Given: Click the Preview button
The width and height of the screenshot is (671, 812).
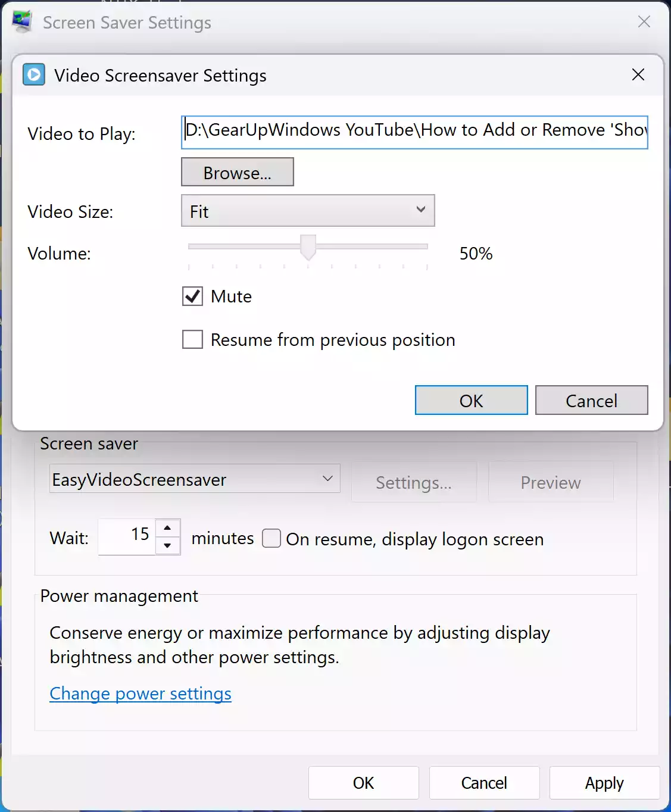Looking at the screenshot, I should pos(550,482).
